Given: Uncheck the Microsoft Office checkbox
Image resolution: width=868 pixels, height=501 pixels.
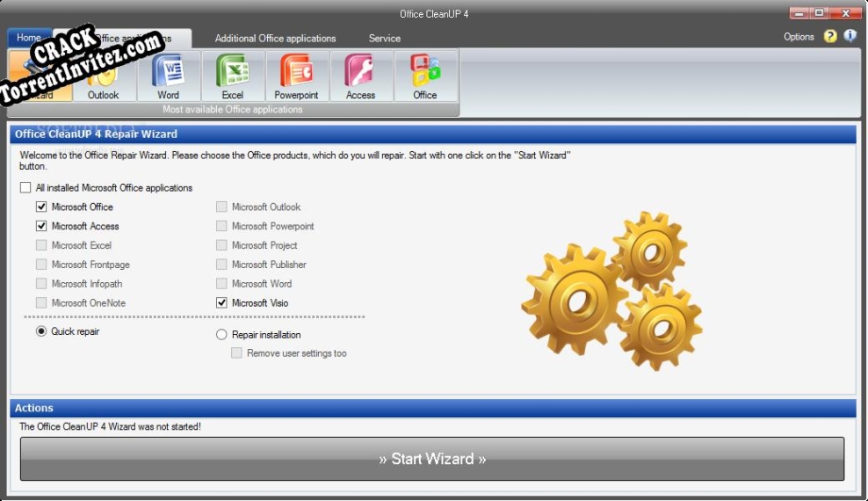Looking at the screenshot, I should pyautogui.click(x=41, y=207).
